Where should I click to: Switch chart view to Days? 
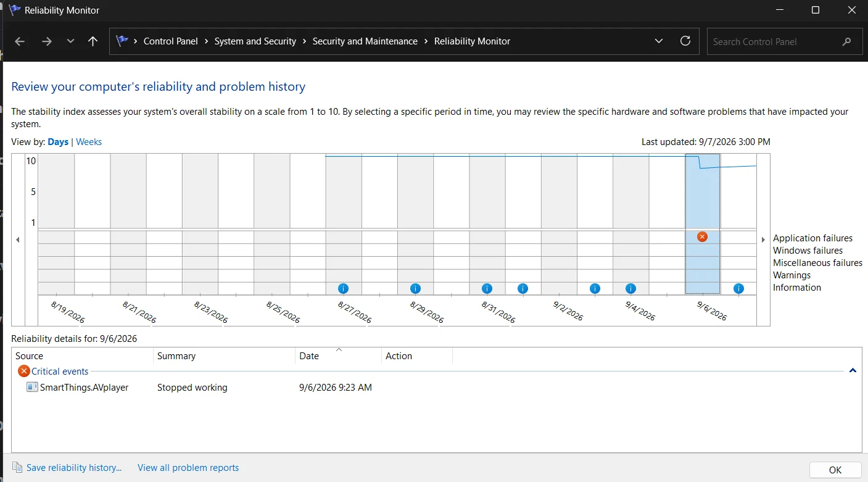(x=58, y=142)
